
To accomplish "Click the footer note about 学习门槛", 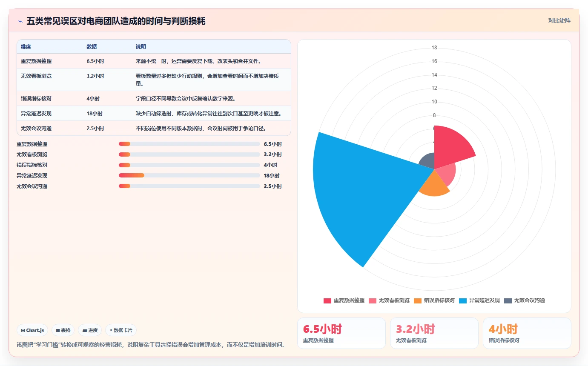I will [151, 345].
